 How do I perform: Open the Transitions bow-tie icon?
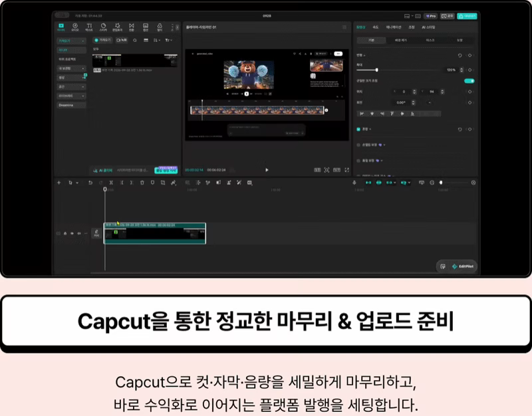pyautogui.click(x=131, y=27)
